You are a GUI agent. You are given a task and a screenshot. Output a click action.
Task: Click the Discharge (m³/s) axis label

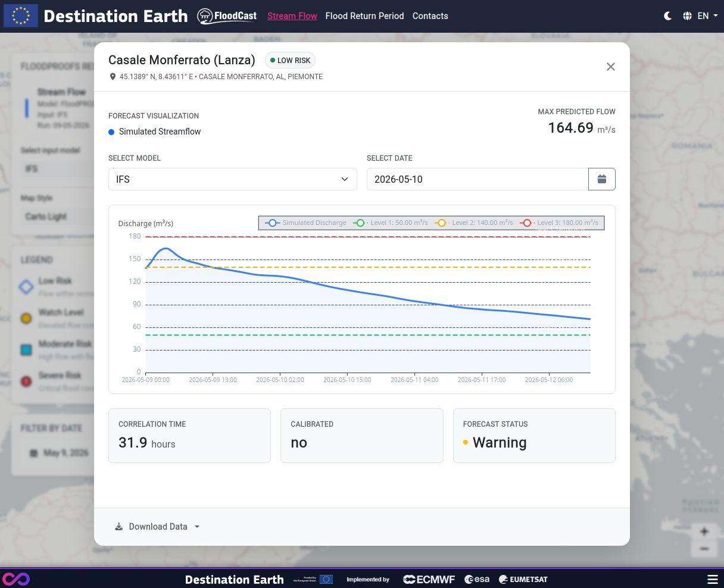(146, 224)
